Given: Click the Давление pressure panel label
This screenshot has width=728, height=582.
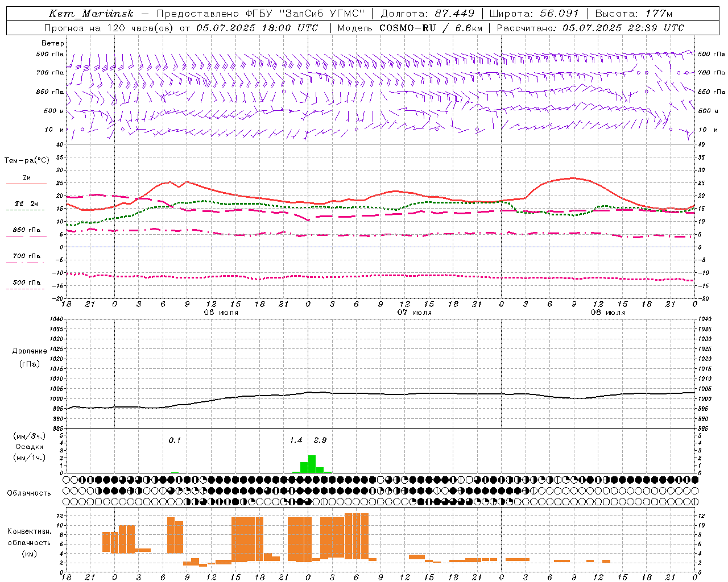Looking at the screenshot, I should pyautogui.click(x=30, y=351).
